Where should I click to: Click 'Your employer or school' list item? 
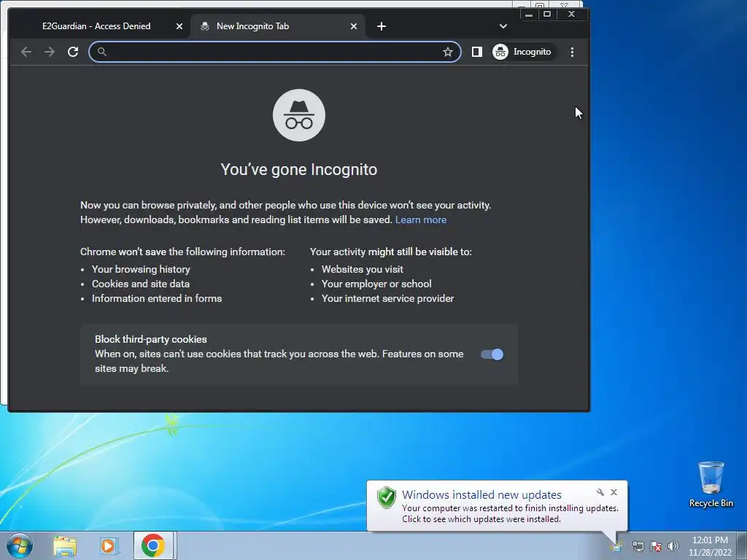376,284
